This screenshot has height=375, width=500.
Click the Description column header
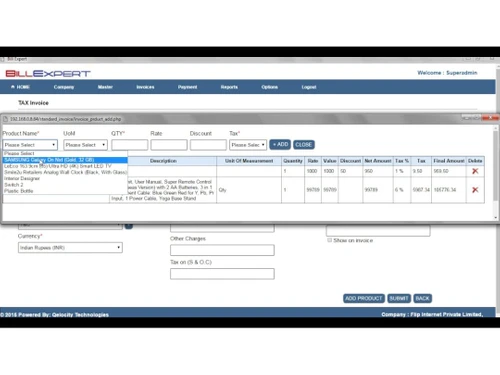(163, 161)
